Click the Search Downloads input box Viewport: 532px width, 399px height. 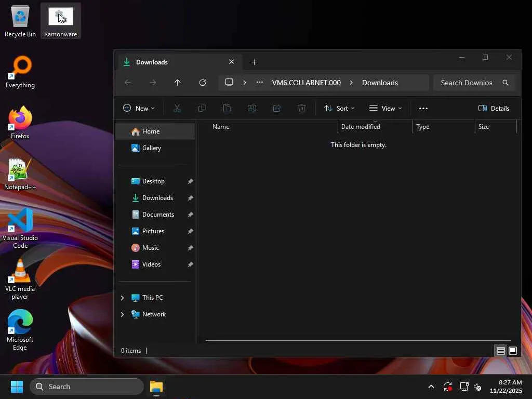466,83
